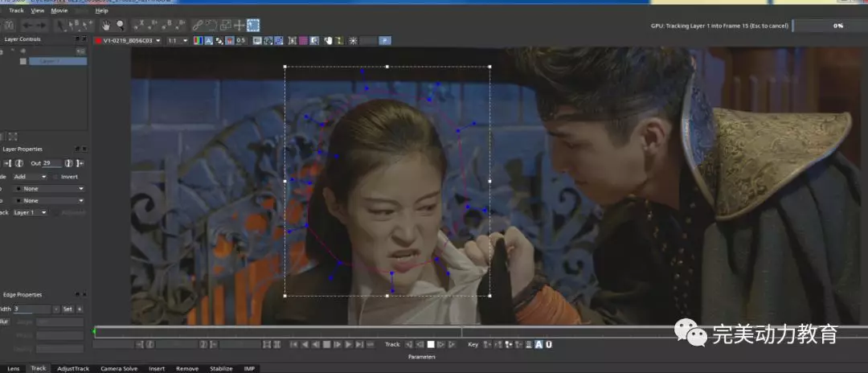
Task: Select the Scale tool in toolbar
Action: (x=225, y=26)
